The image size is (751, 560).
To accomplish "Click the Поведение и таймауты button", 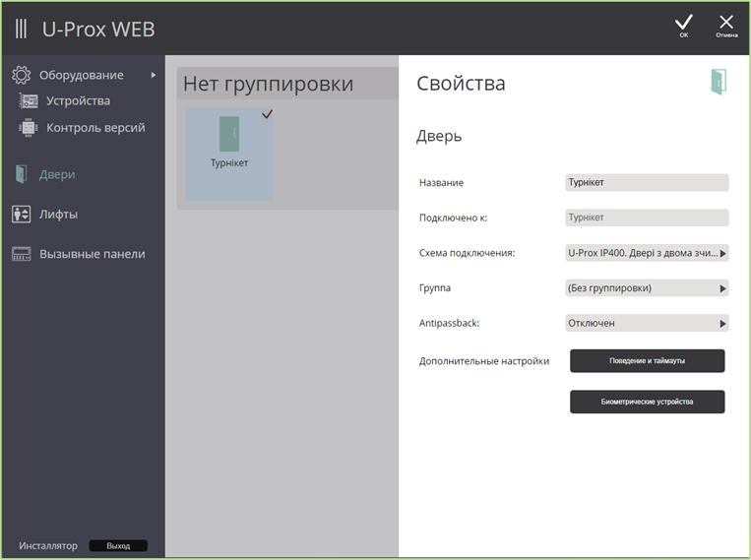I will [647, 361].
